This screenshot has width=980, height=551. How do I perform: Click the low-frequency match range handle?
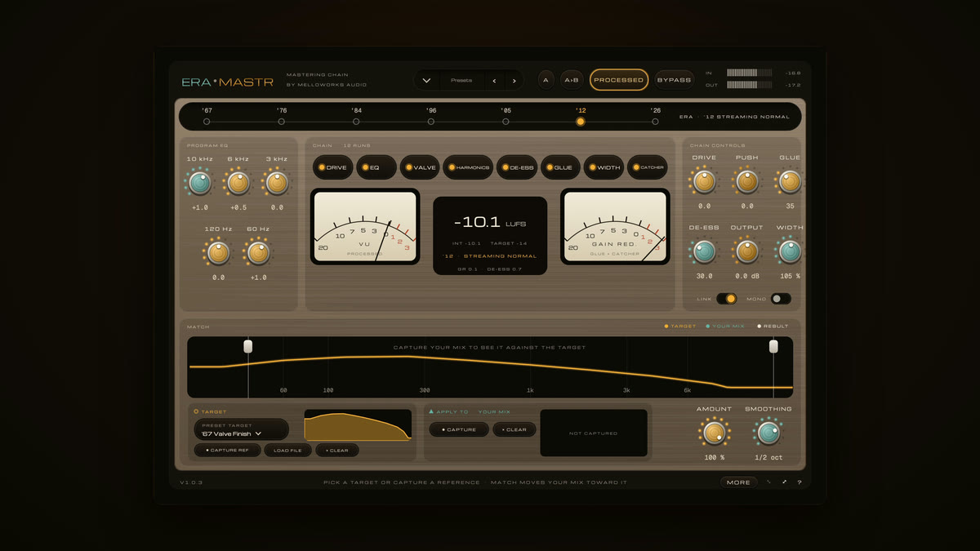pos(248,347)
